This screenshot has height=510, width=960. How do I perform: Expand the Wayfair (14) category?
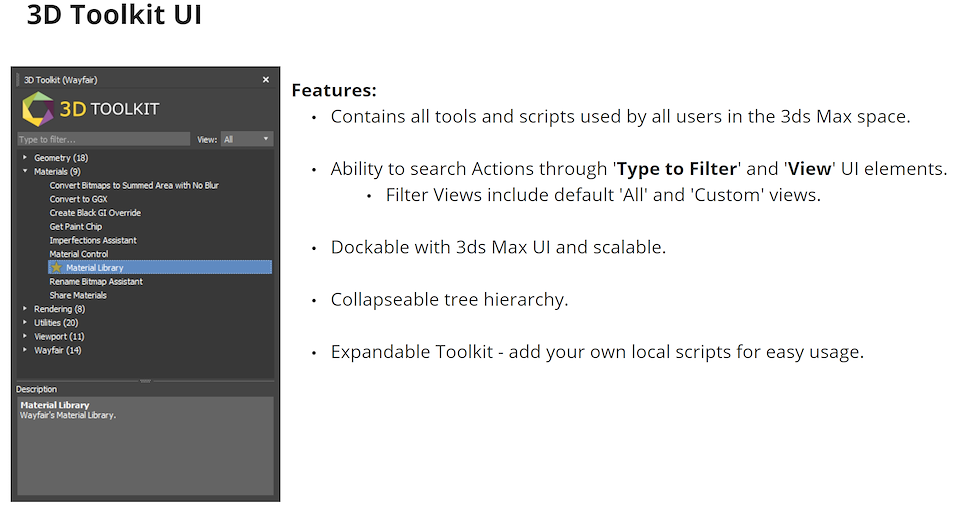pos(25,350)
